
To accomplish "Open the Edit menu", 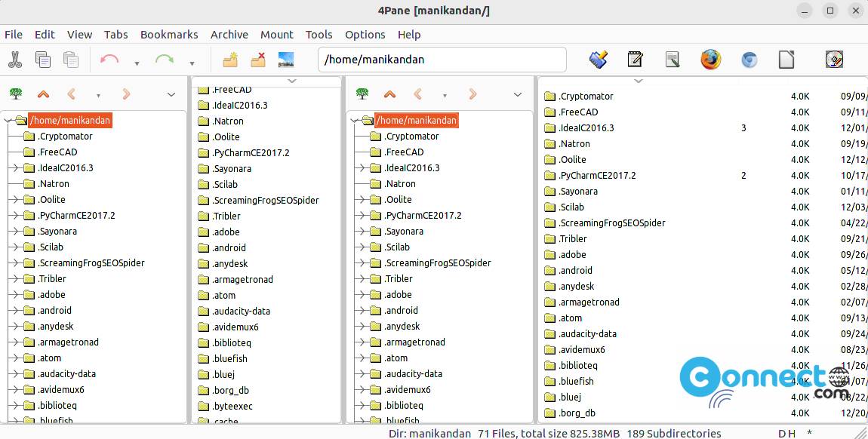I will pyautogui.click(x=45, y=34).
